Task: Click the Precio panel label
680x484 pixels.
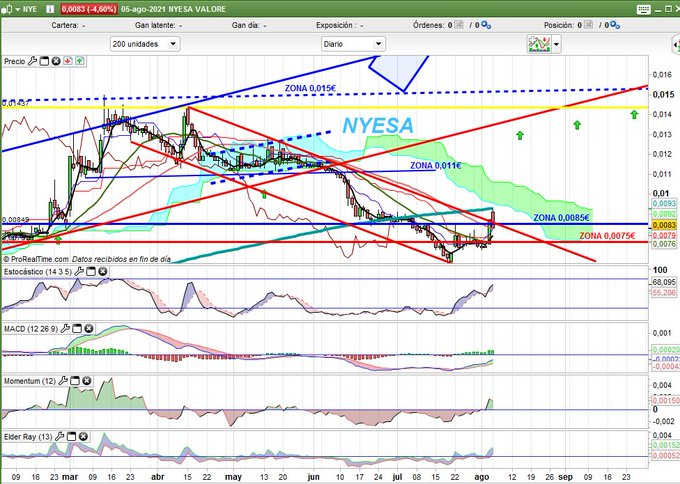Action: pos(15,62)
